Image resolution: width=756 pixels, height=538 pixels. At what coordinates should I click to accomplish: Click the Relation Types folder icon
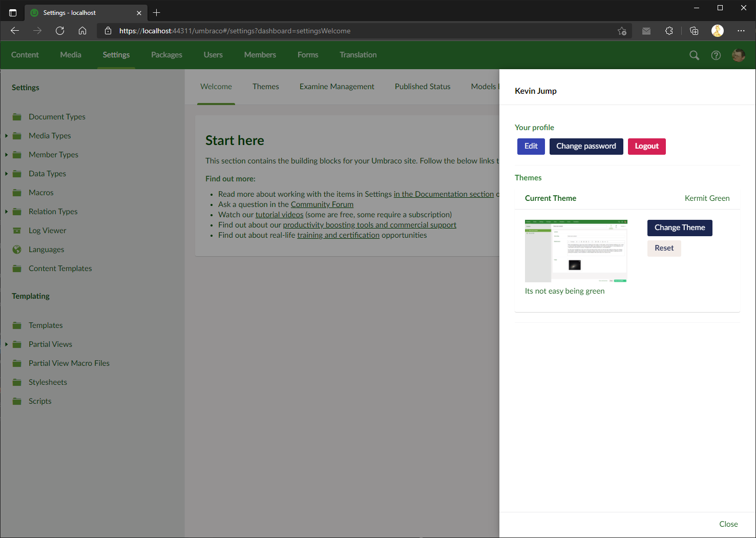17,212
